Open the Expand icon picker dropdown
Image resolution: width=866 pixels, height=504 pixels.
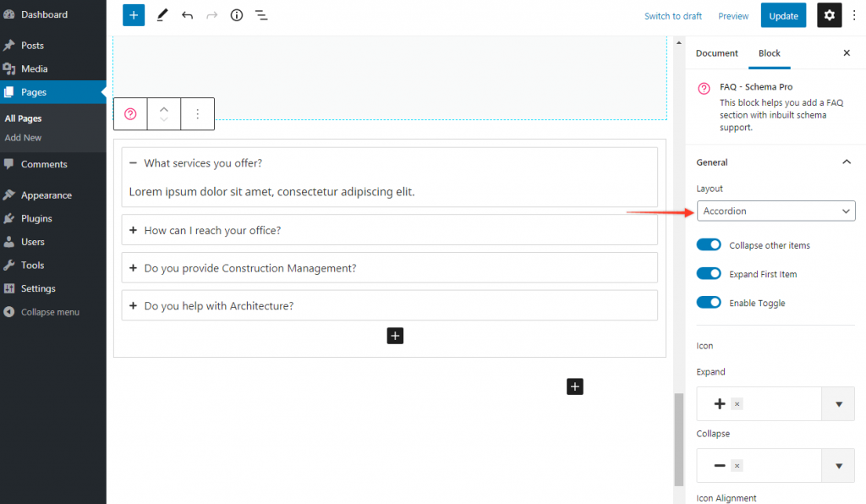tap(838, 403)
